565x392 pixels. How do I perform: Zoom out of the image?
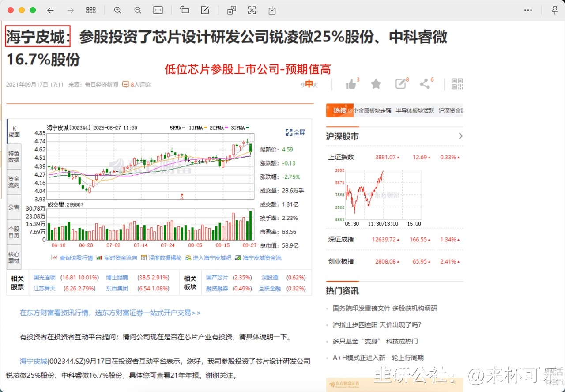[x=138, y=10]
